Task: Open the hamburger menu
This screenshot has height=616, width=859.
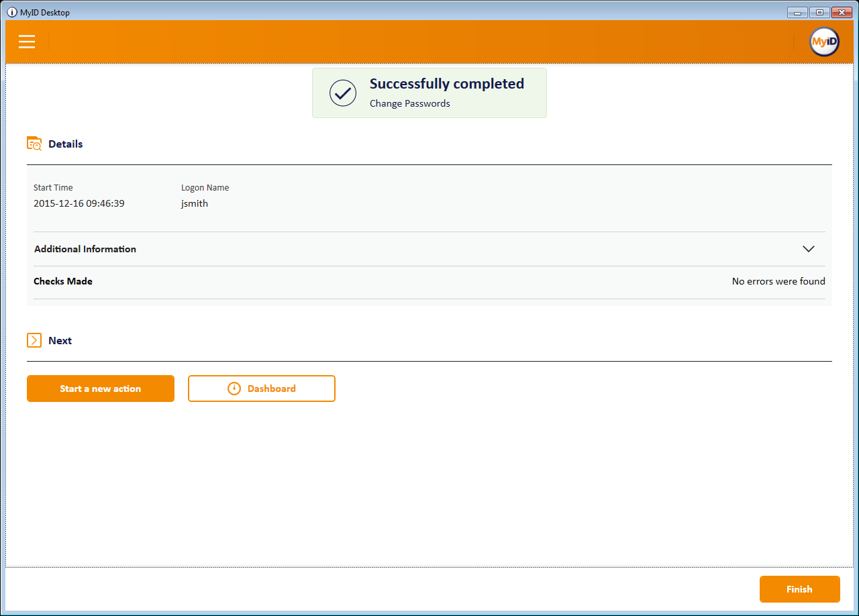Action: 27,42
